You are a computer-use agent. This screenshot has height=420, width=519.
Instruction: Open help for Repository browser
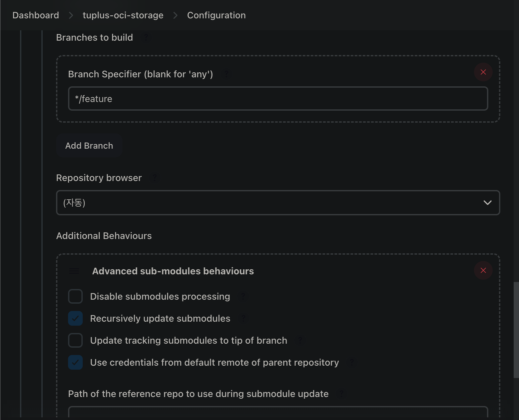154,178
